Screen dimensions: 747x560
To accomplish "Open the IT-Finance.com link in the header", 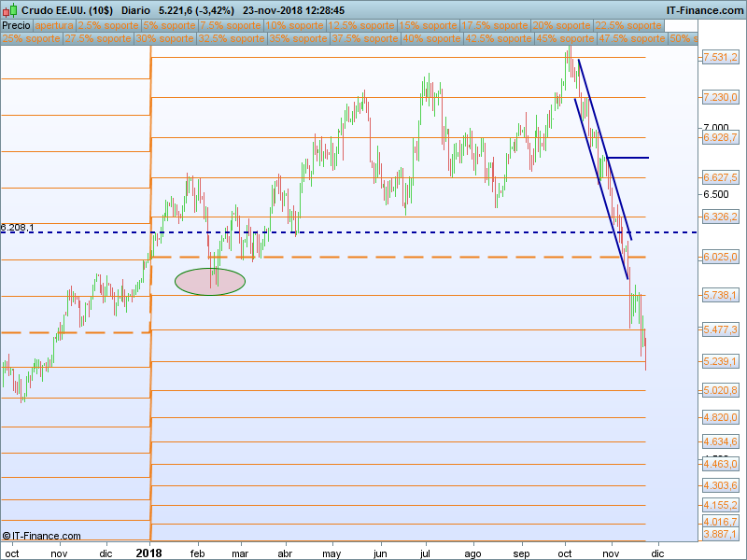I will [704, 9].
